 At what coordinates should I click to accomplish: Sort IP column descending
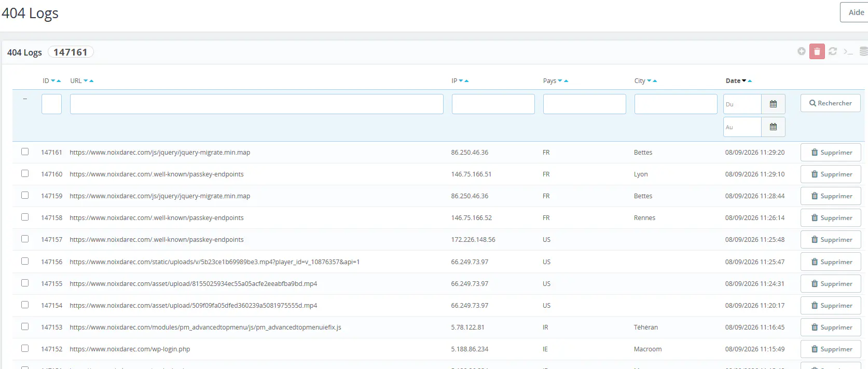461,81
